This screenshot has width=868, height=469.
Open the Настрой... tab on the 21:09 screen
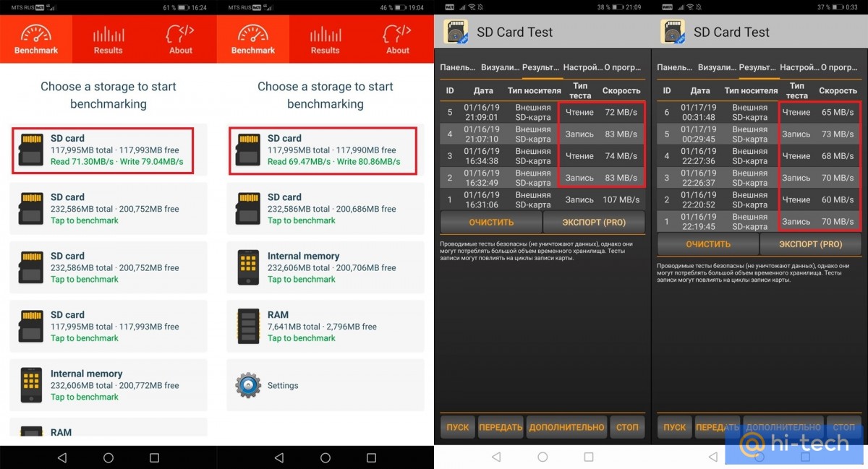[582, 67]
